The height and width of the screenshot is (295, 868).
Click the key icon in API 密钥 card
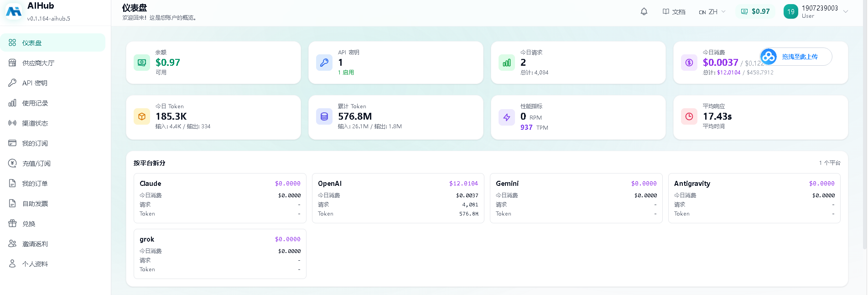pyautogui.click(x=324, y=63)
